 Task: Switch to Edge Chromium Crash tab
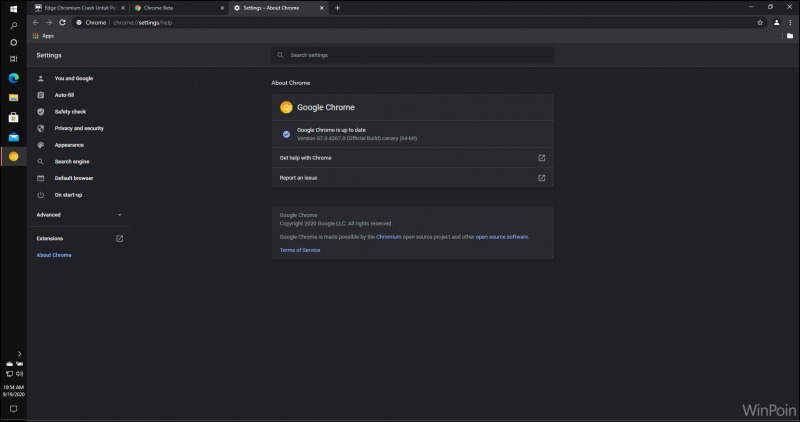(76, 8)
